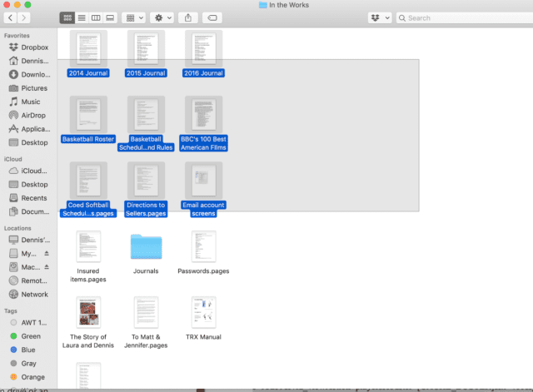Filter by the Green tag
The width and height of the screenshot is (533, 392).
pos(30,336)
